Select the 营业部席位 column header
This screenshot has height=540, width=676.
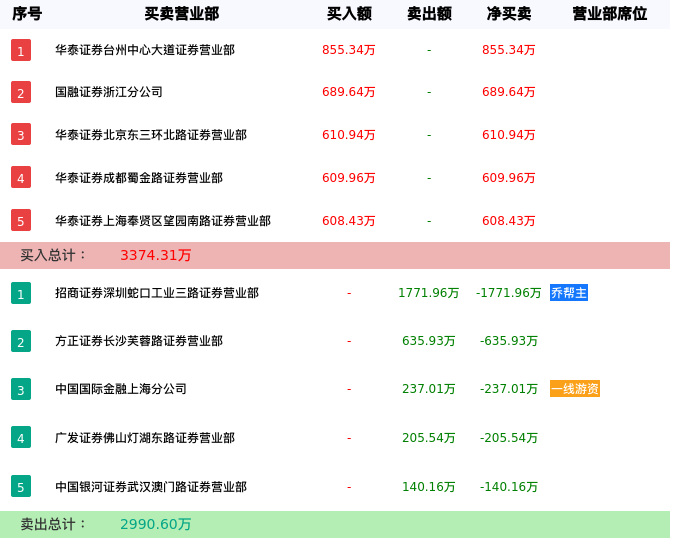pyautogui.click(x=610, y=14)
